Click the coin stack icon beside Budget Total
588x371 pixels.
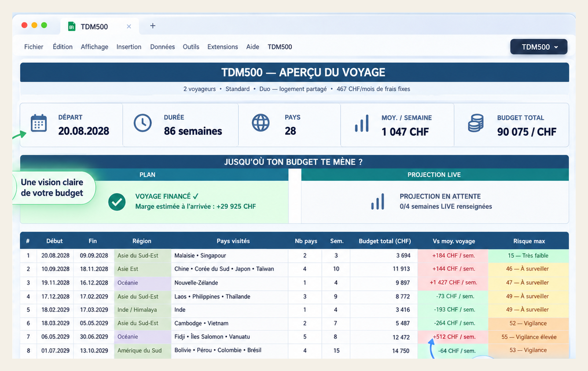(x=476, y=123)
